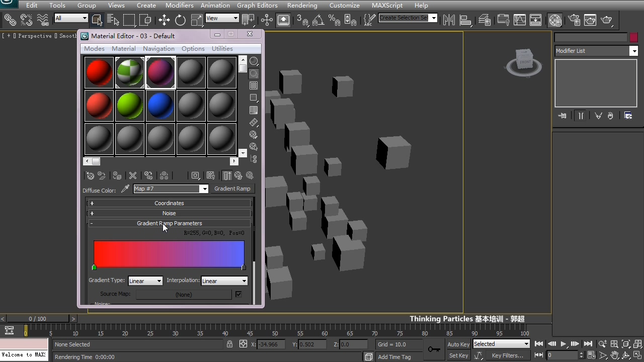The height and width of the screenshot is (362, 644).
Task: Click Sample Type sphere icon
Action: (254, 61)
